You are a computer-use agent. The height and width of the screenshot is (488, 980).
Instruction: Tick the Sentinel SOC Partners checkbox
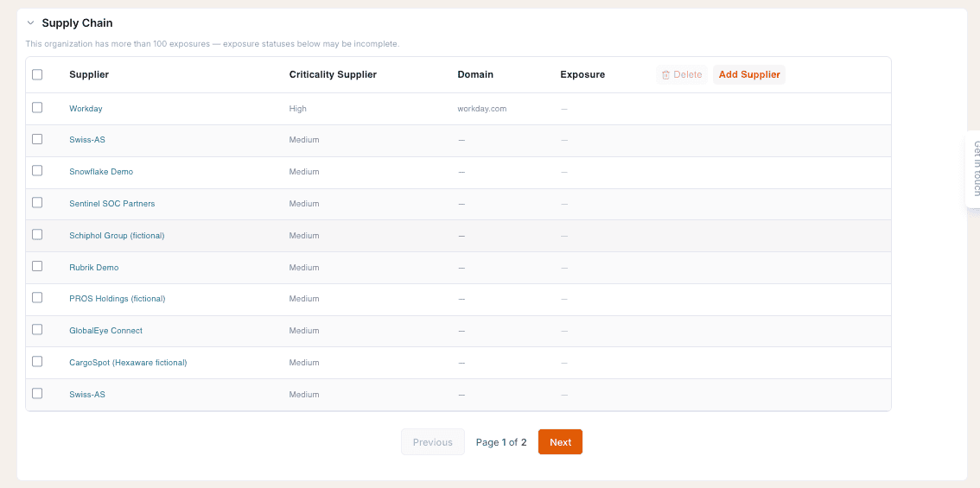pyautogui.click(x=37, y=202)
